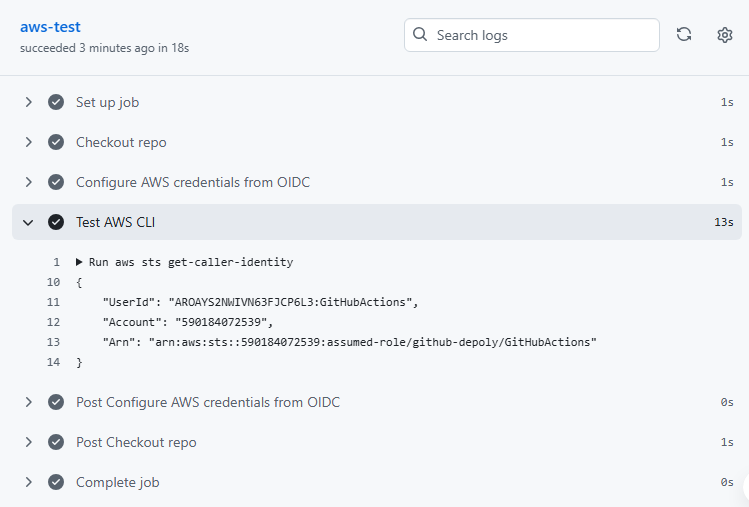
Task: Click success checkmark beside Complete job
Action: pos(56,482)
